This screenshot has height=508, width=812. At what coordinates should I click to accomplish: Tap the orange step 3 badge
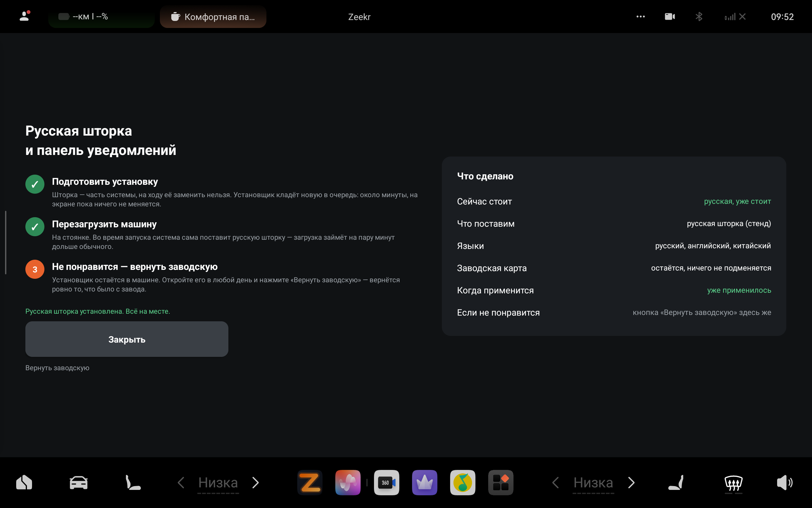pyautogui.click(x=35, y=269)
